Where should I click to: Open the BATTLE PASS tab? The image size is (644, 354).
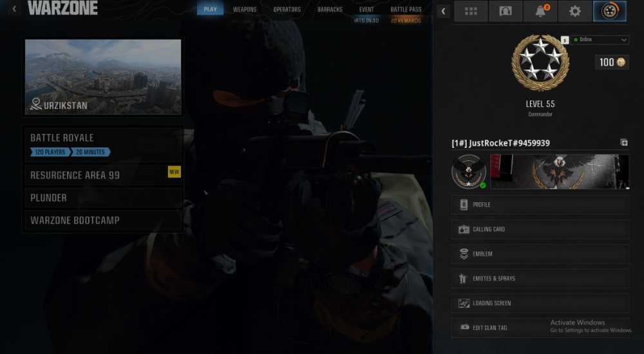406,10
